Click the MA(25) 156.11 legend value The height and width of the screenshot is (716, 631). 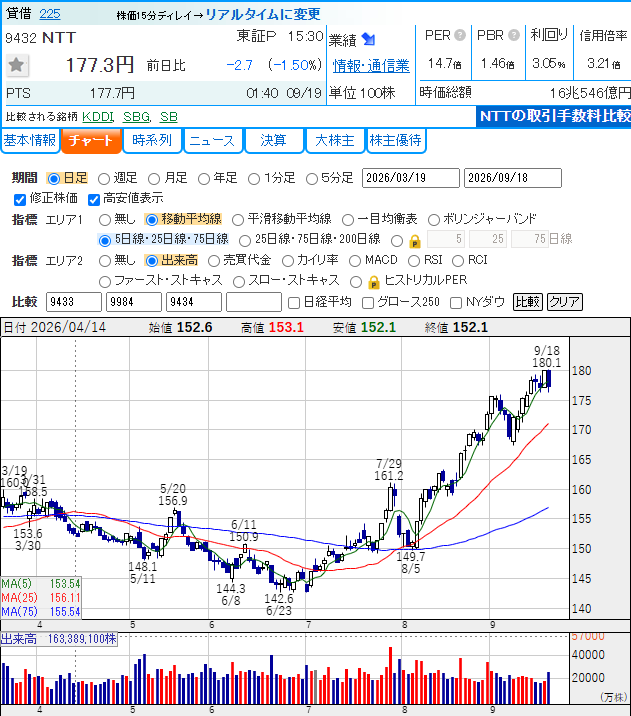pos(65,598)
